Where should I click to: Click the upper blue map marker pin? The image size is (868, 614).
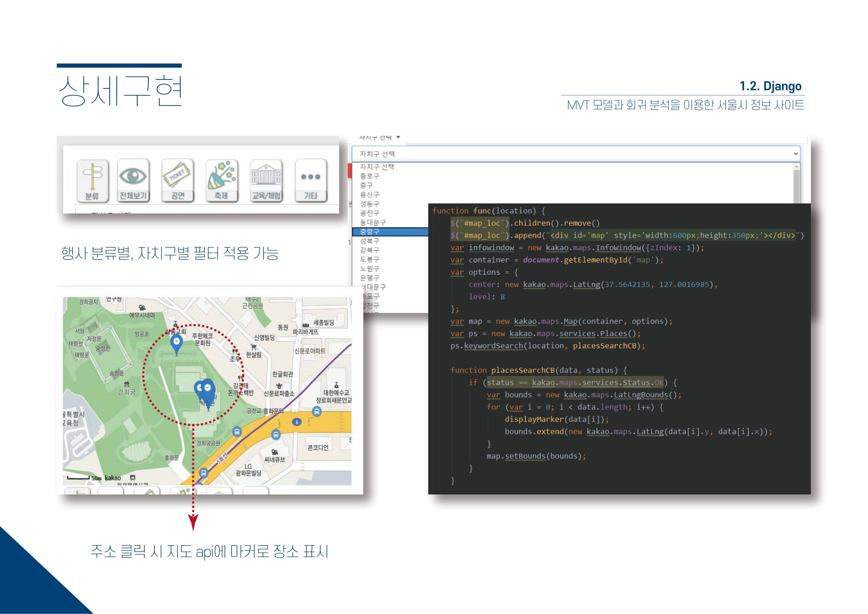[x=177, y=344]
